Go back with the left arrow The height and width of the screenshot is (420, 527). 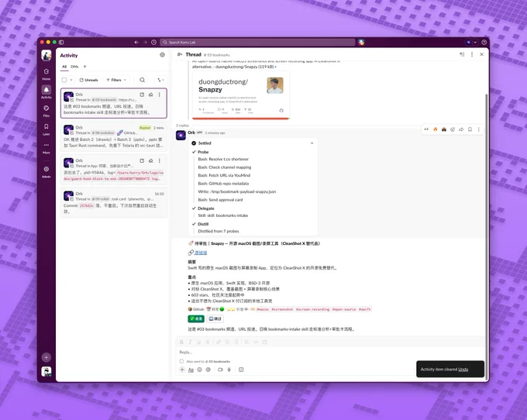click(x=136, y=43)
